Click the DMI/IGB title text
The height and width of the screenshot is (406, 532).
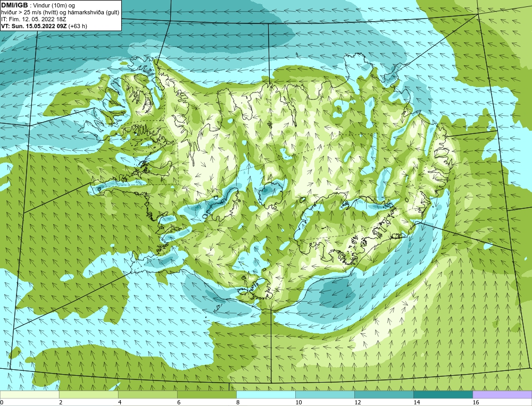pos(14,5)
